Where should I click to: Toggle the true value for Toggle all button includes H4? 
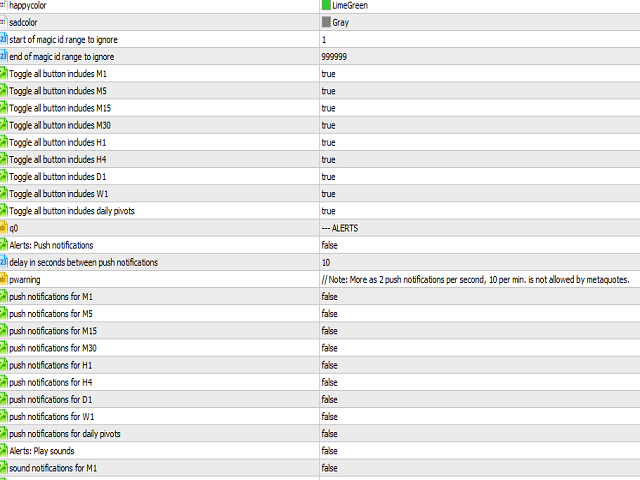(328, 159)
